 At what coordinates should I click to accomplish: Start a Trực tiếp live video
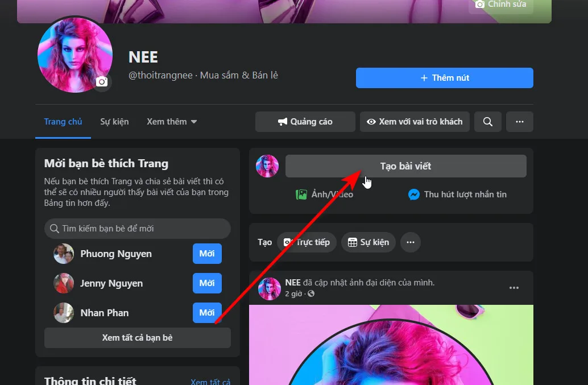pyautogui.click(x=307, y=242)
